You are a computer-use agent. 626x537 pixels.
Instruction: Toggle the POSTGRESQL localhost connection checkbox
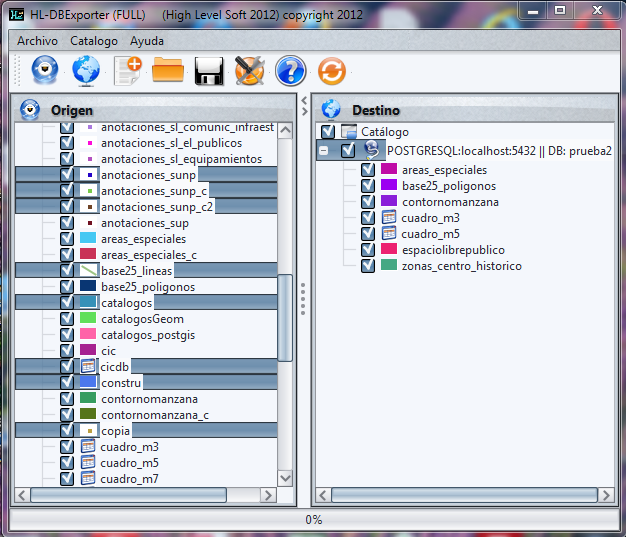click(348, 151)
